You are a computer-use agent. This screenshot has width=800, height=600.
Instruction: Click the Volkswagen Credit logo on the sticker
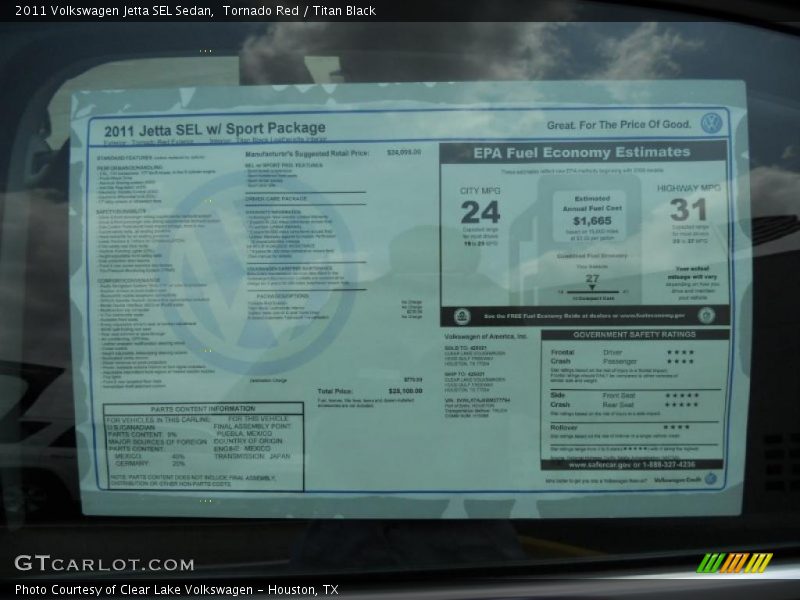(710, 479)
